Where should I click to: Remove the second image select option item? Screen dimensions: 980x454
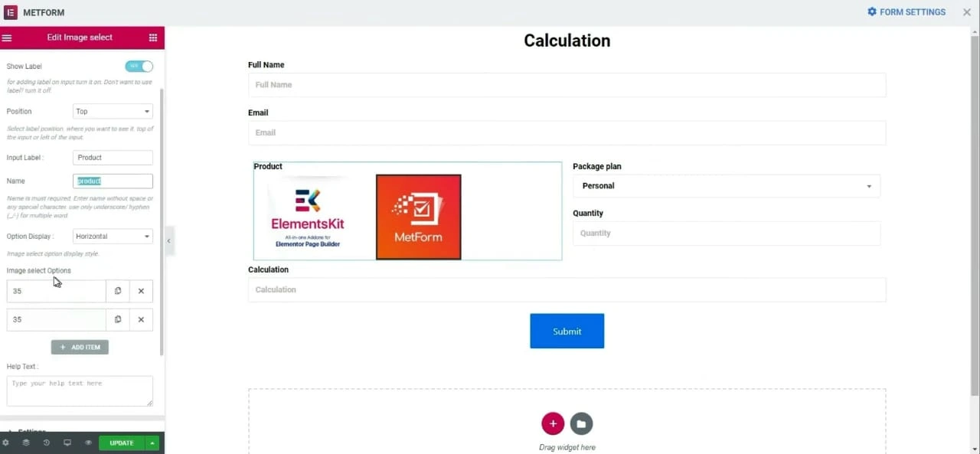141,319
